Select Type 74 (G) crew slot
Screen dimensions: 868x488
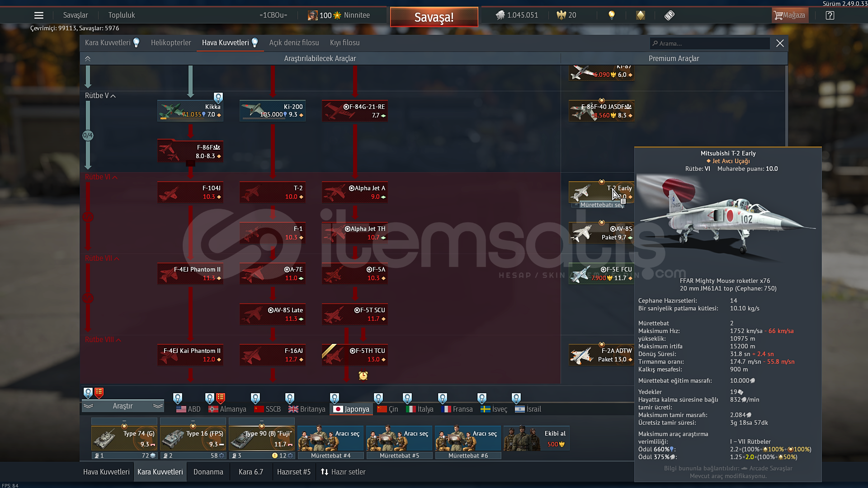(x=124, y=438)
